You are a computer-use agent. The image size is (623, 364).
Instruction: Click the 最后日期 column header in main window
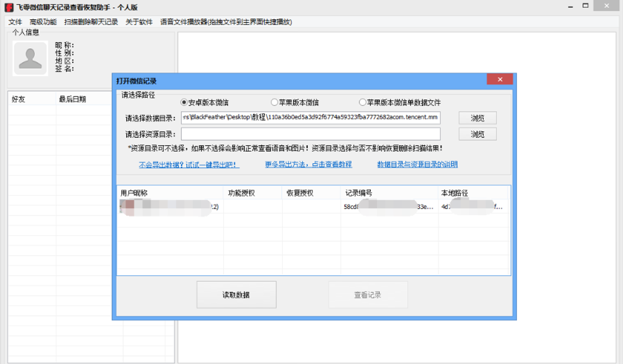[x=83, y=99]
